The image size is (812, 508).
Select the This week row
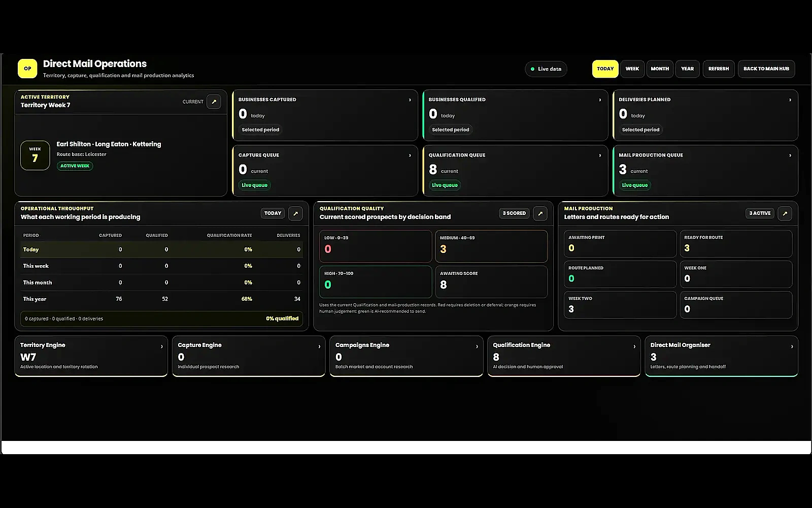click(x=161, y=266)
